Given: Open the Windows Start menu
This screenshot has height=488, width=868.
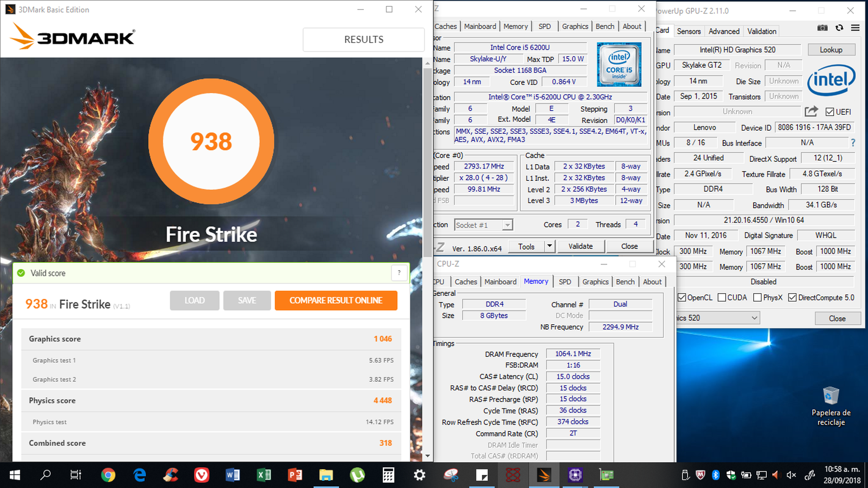Looking at the screenshot, I should (x=14, y=475).
